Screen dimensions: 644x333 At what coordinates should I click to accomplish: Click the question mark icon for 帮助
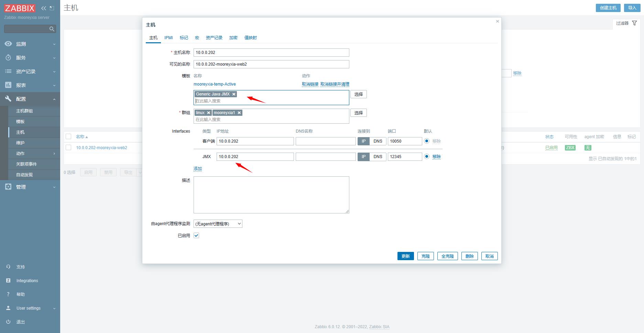coord(8,294)
